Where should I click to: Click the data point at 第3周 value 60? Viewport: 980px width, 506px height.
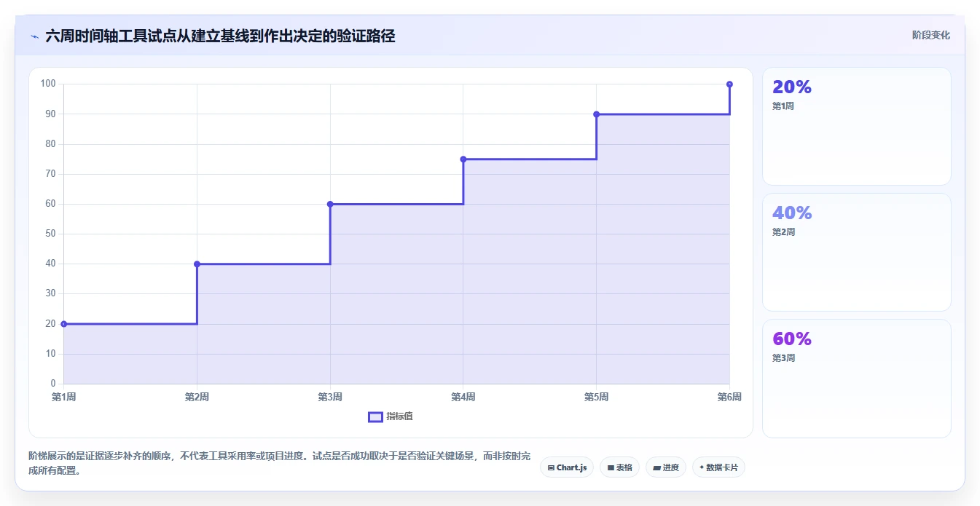330,204
